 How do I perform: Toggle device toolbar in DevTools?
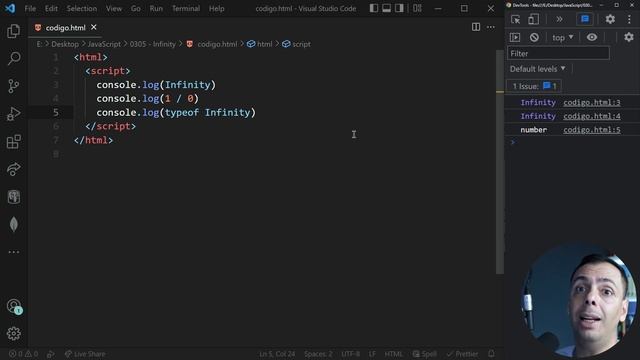pos(533,19)
